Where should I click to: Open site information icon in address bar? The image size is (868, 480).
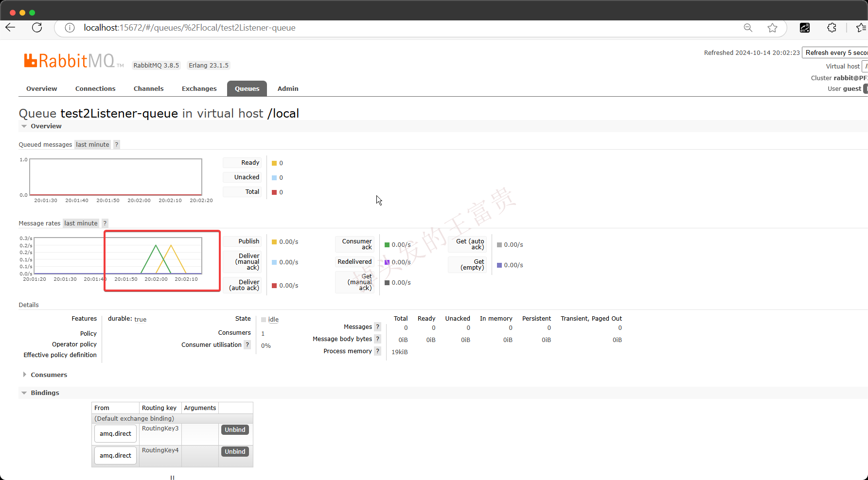[x=70, y=28]
